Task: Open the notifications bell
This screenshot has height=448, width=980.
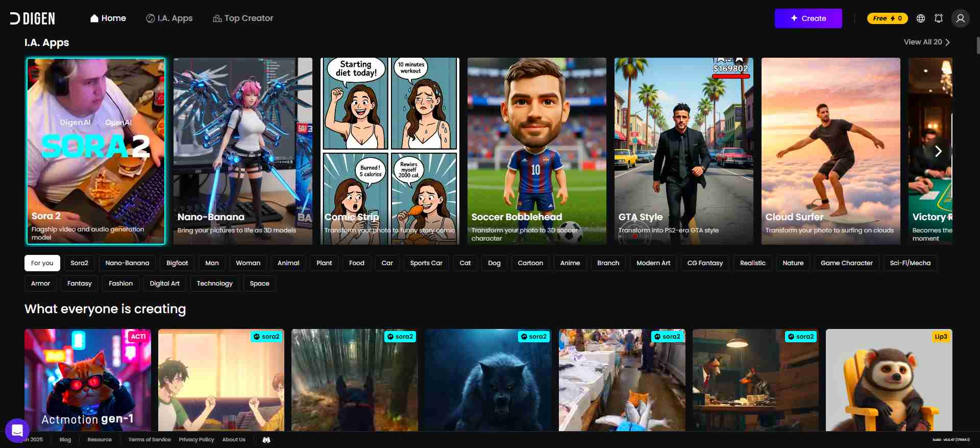Action: [939, 18]
